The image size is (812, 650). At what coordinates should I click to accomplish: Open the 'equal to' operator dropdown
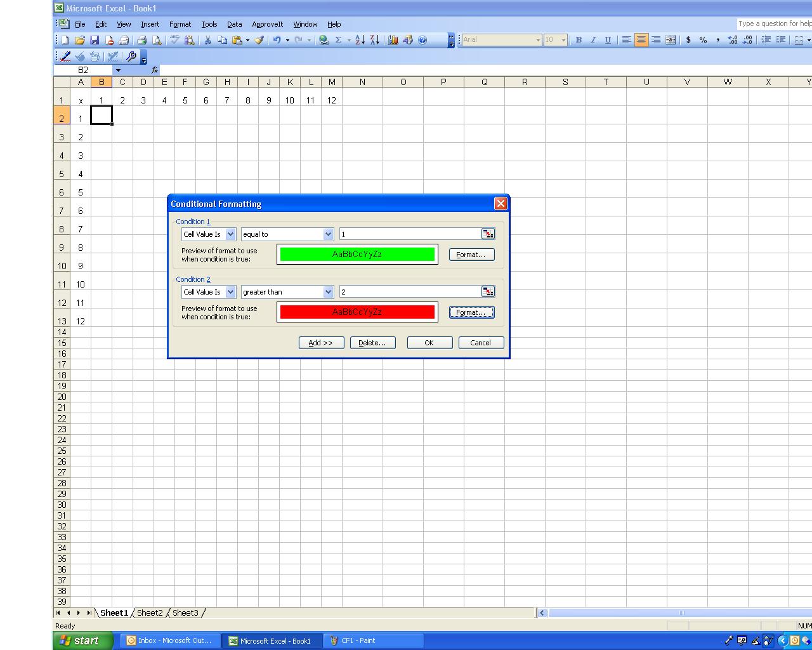329,234
